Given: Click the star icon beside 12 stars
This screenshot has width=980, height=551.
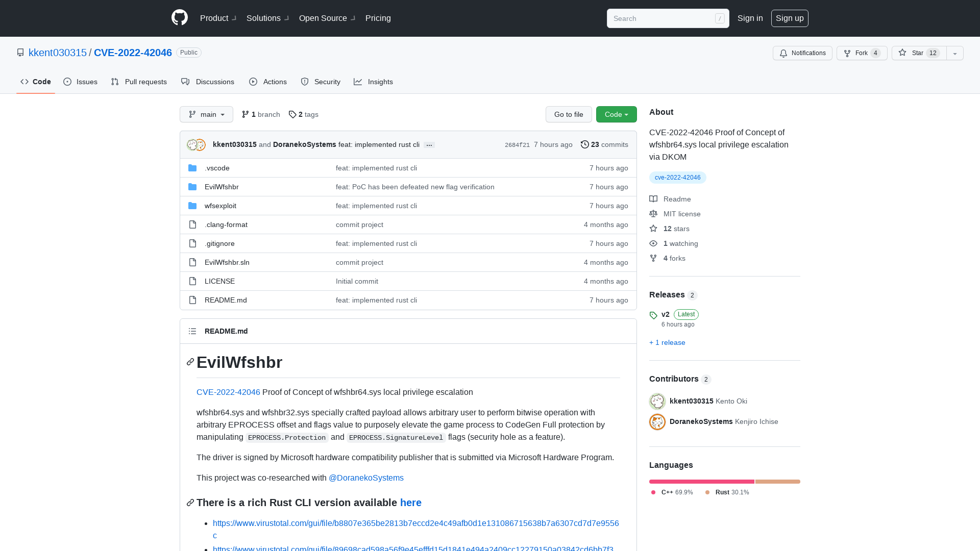Looking at the screenshot, I should [x=653, y=229].
